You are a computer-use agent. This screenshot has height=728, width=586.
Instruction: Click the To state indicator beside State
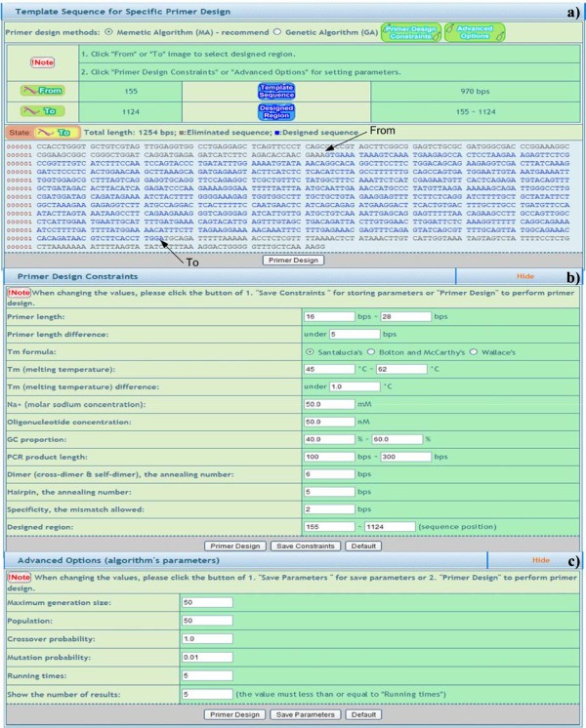[58, 133]
